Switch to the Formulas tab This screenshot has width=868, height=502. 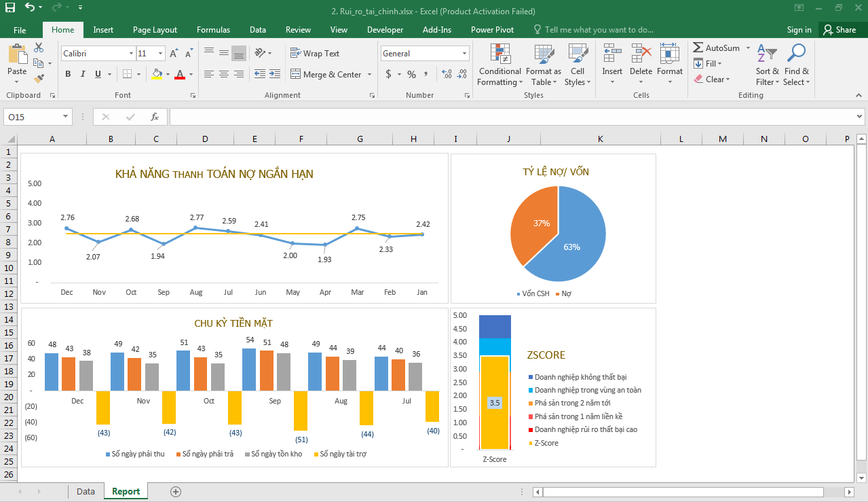pos(213,30)
